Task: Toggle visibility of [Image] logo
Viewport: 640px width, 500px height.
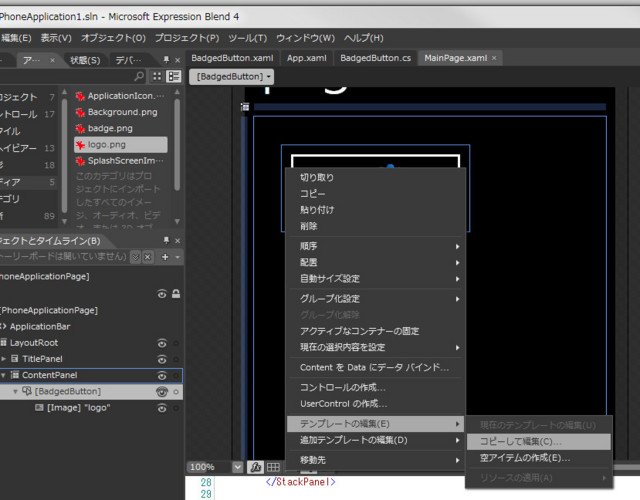Action: pos(162,408)
